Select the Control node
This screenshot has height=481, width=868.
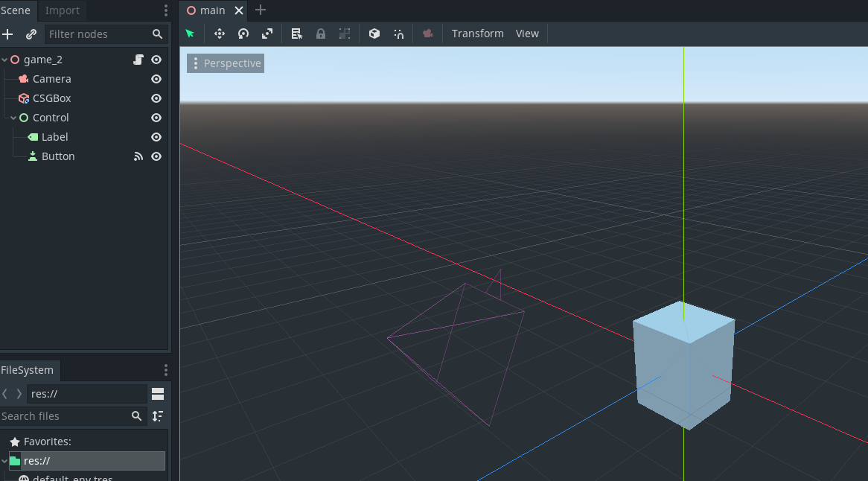[x=51, y=118]
